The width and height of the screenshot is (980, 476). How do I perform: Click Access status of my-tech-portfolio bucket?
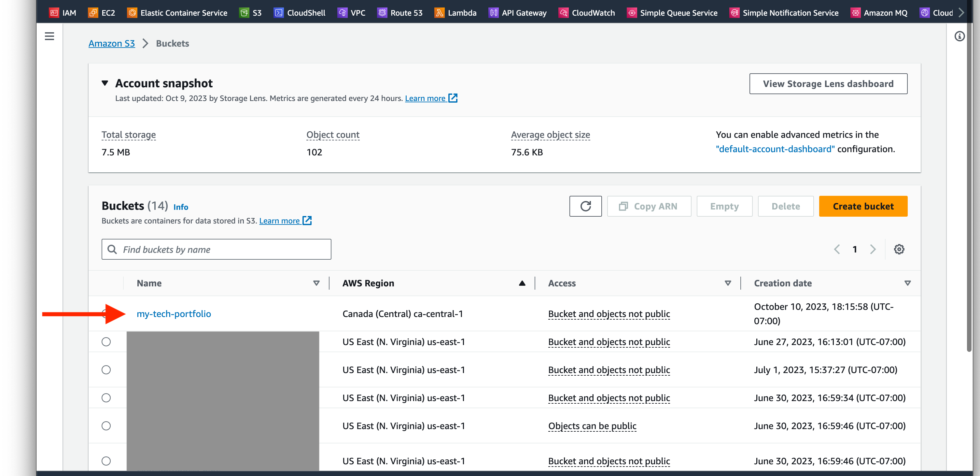click(609, 313)
